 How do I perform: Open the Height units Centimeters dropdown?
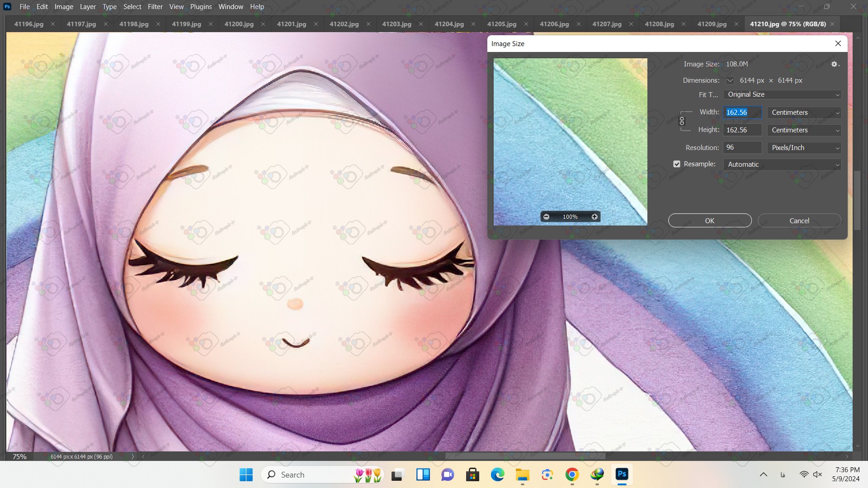(804, 130)
